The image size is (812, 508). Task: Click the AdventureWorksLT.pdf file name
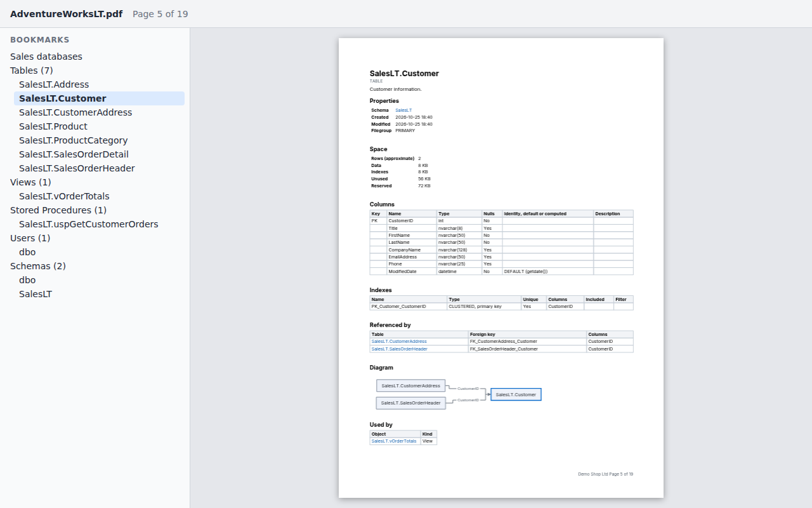pyautogui.click(x=67, y=14)
